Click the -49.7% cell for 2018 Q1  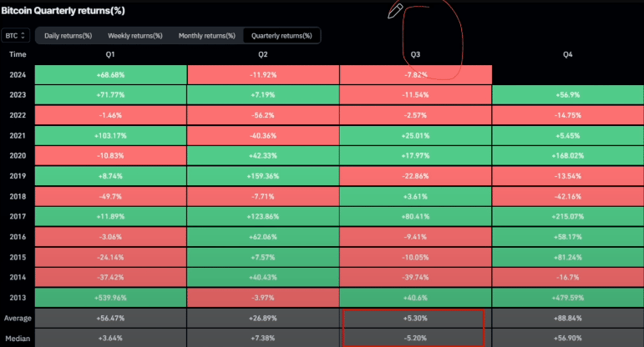110,197
